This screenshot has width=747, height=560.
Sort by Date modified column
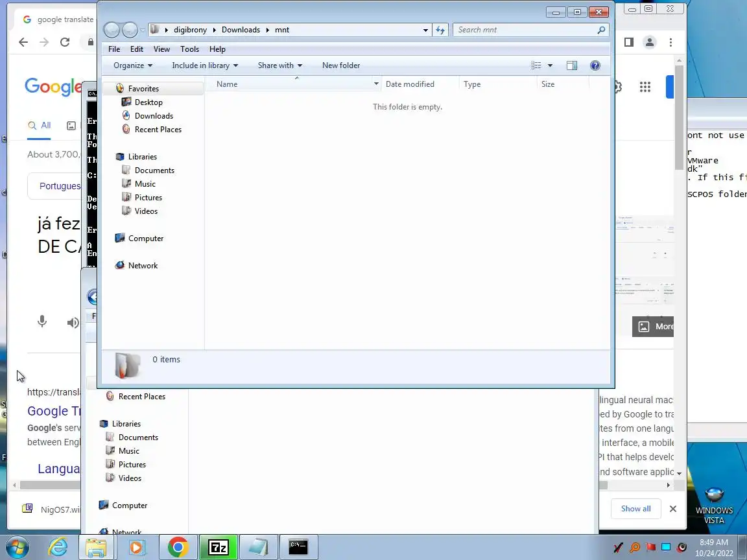410,84
